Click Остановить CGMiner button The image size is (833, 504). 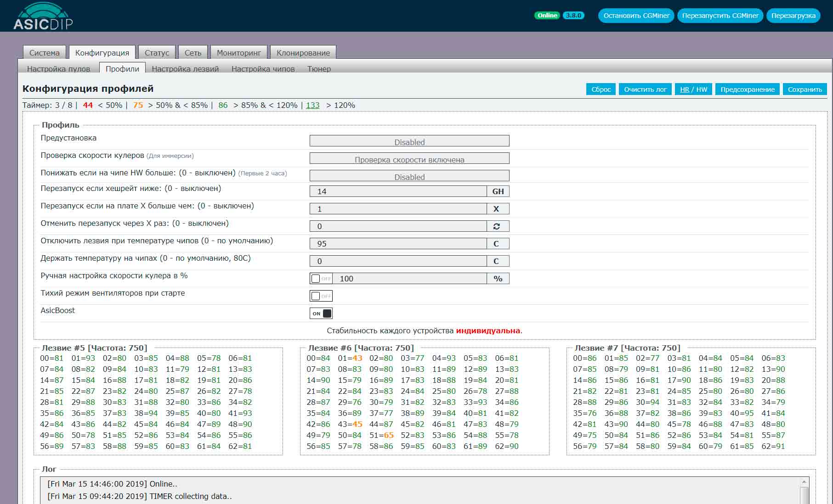636,16
